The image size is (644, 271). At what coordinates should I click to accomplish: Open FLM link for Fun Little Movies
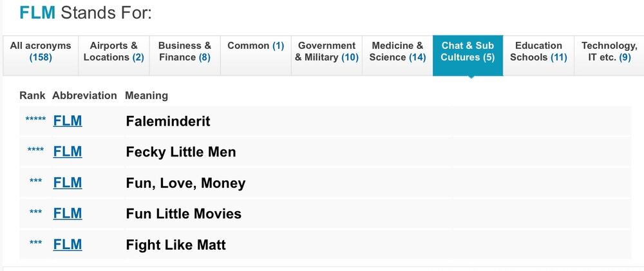68,213
